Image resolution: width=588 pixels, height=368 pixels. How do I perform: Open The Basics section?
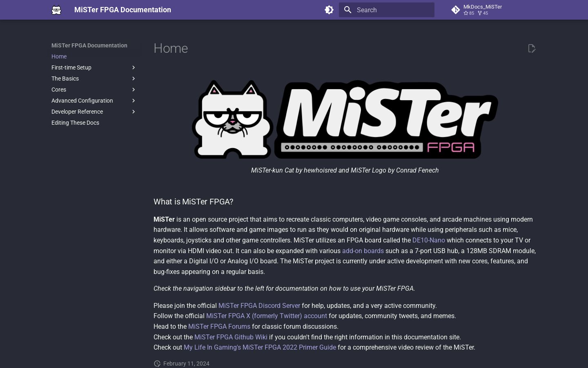click(65, 79)
